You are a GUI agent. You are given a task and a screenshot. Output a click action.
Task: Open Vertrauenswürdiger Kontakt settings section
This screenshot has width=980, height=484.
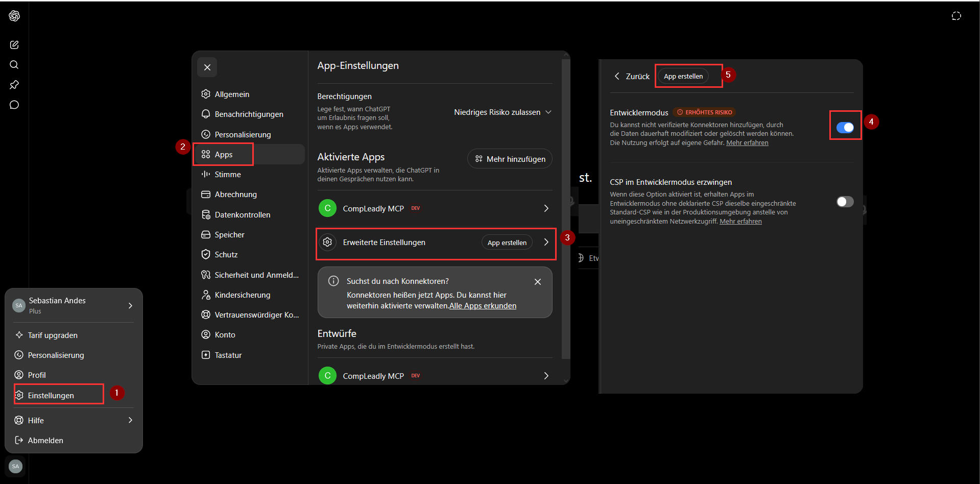coord(249,315)
